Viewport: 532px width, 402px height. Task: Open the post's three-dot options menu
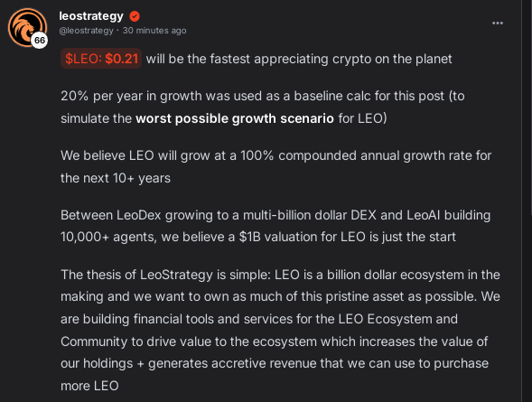(498, 23)
